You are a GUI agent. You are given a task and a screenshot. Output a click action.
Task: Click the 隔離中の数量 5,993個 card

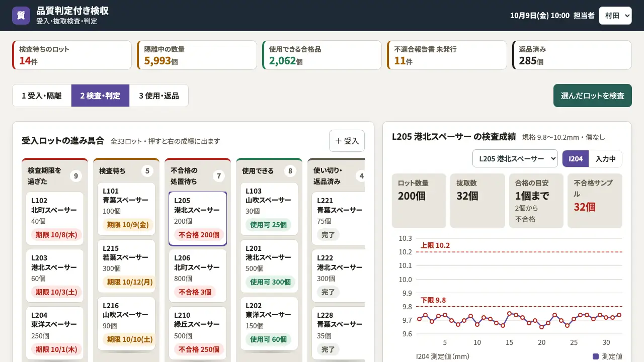pyautogui.click(x=197, y=55)
